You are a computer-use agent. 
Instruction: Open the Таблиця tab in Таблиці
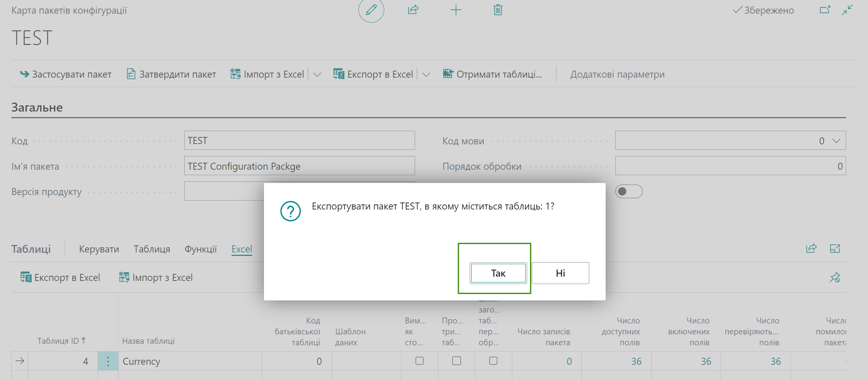(x=152, y=249)
